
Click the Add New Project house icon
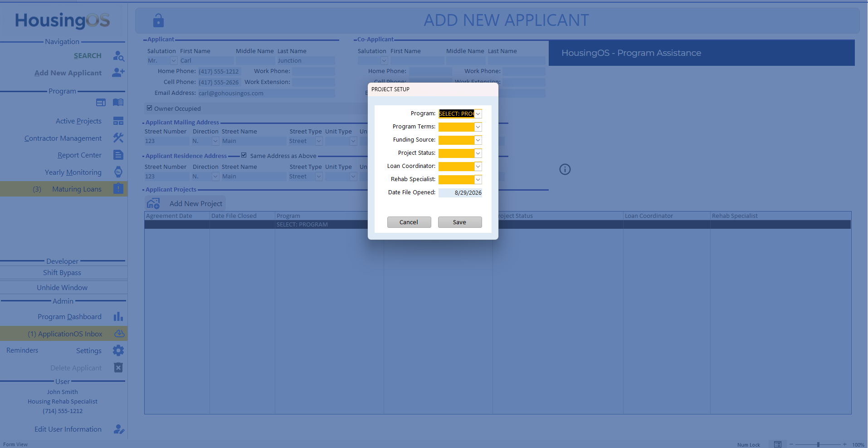point(153,203)
